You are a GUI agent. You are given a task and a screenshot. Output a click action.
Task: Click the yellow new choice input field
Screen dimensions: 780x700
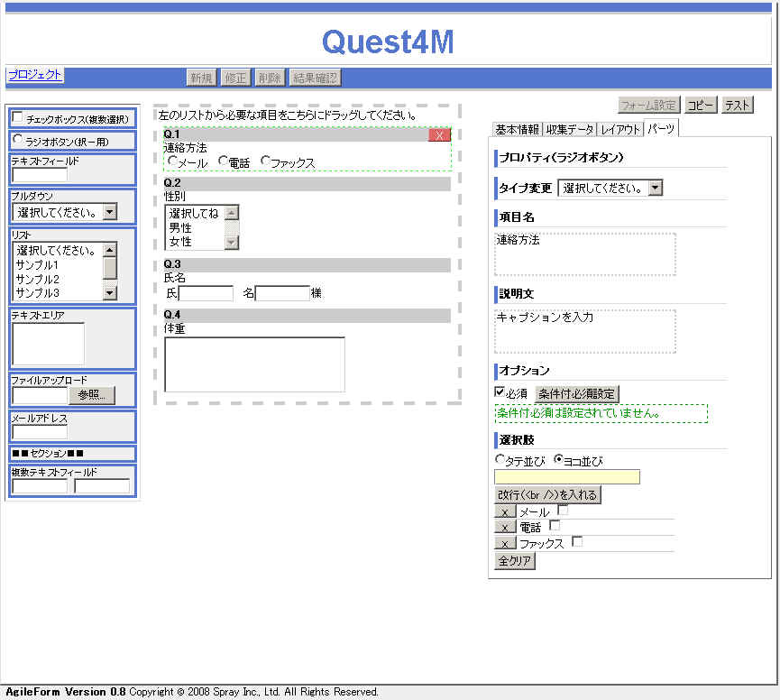click(567, 477)
